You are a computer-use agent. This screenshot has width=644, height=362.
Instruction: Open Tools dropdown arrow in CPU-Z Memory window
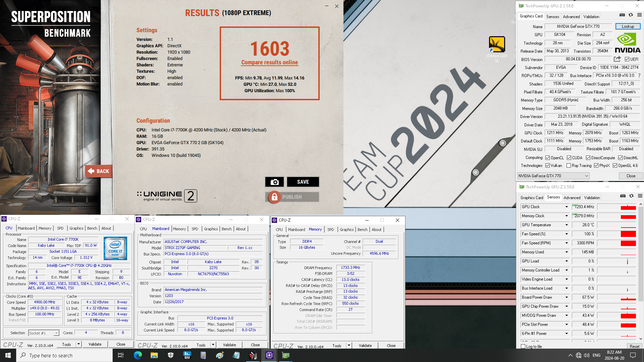349,346
